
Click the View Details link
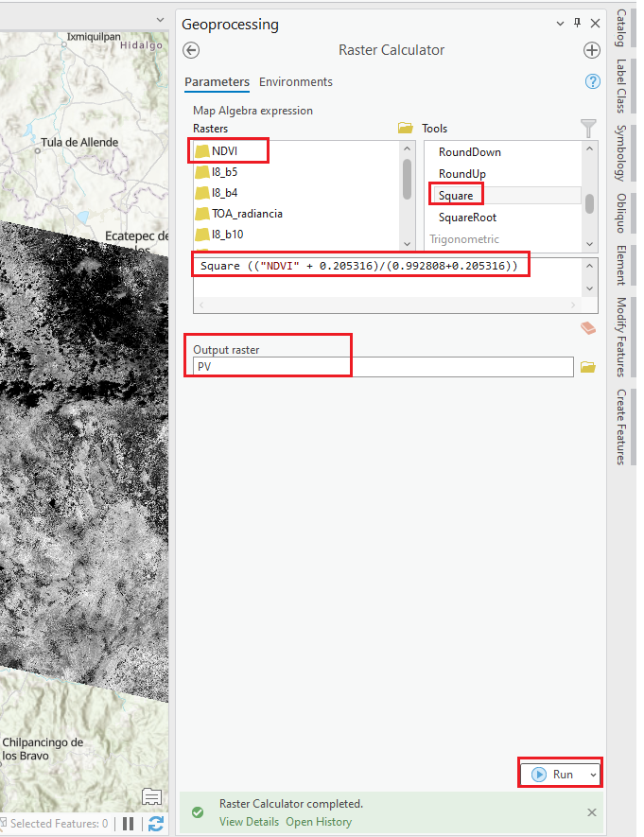point(249,822)
